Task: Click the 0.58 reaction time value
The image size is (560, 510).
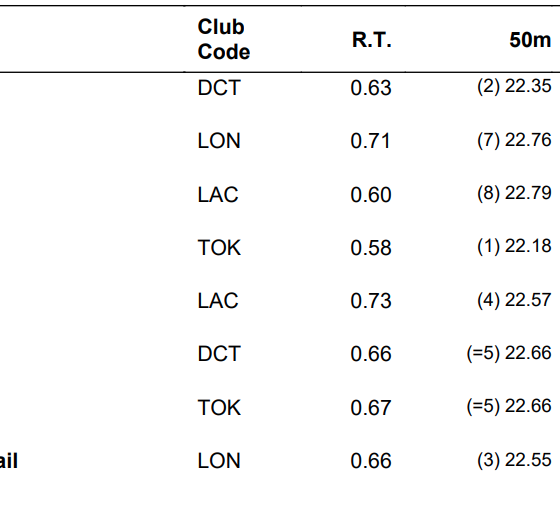Action: [x=371, y=248]
